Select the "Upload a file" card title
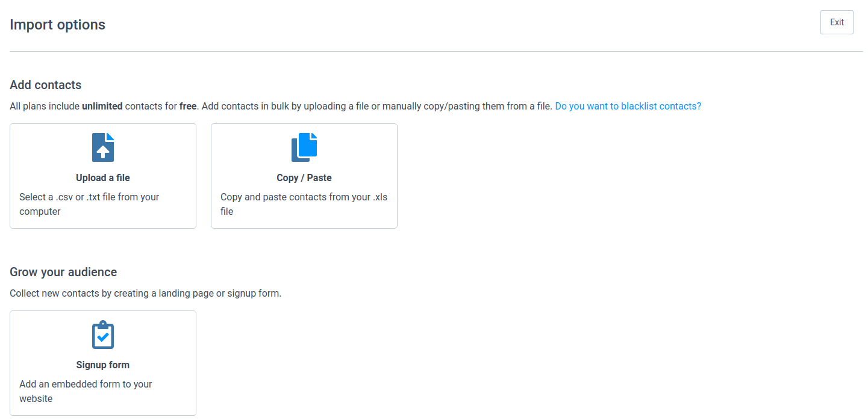This screenshot has width=868, height=420. [103, 178]
